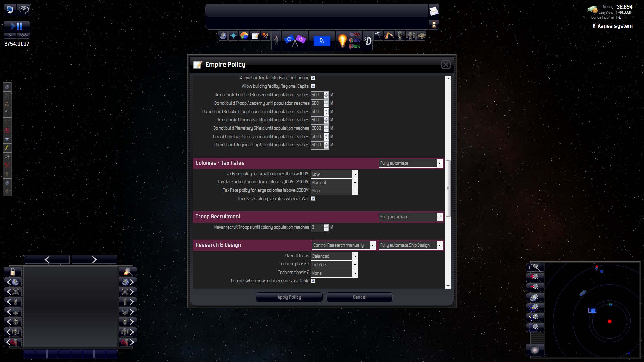The width and height of the screenshot is (644, 362).
Task: Click the hourglass history icon
Action: [434, 25]
